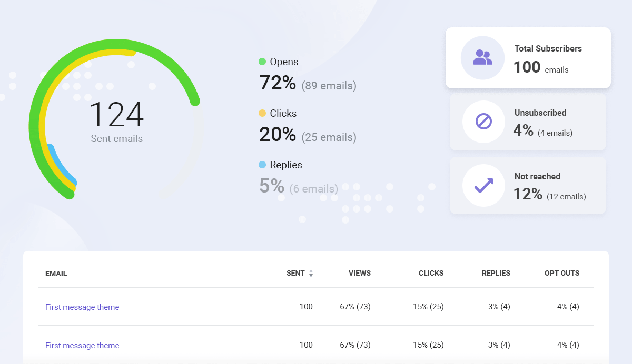The image size is (632, 364).
Task: Select the Not reached card
Action: (528, 185)
